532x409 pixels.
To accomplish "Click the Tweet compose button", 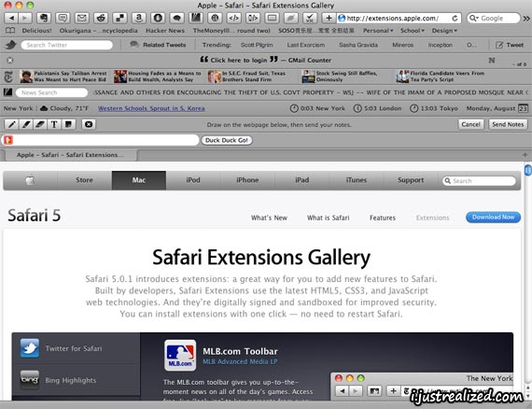I will click(x=510, y=45).
